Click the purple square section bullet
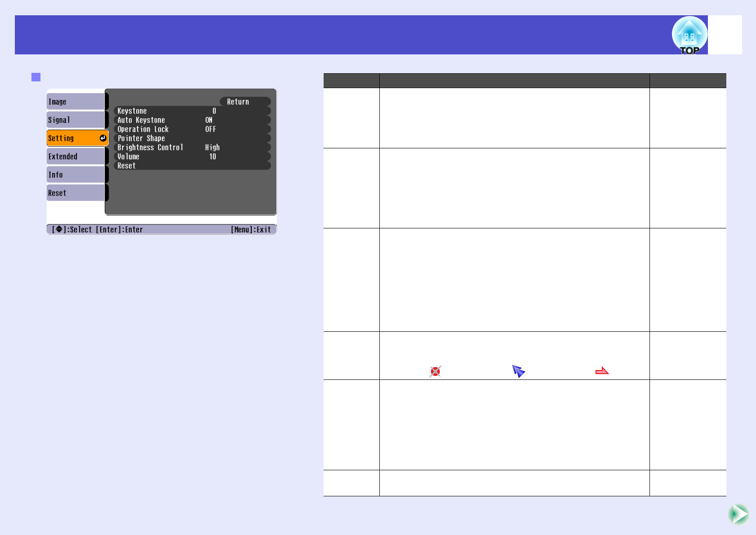This screenshot has width=756, height=535. pos(36,77)
